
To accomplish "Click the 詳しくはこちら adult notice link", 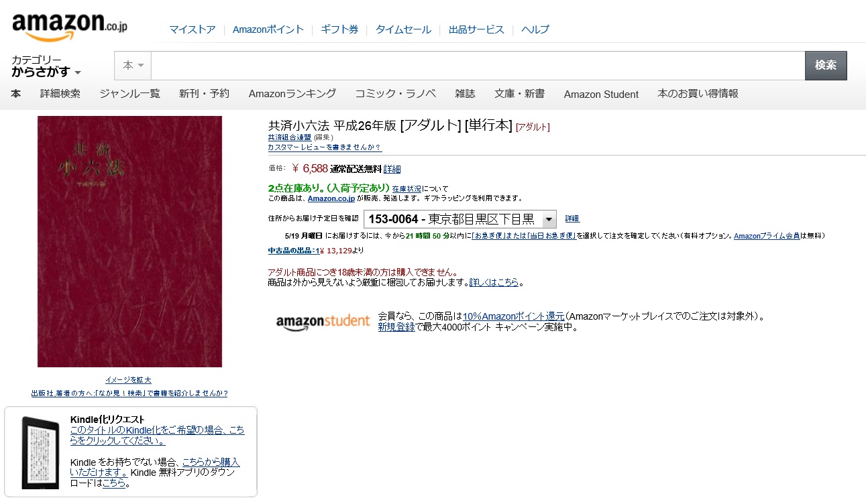I will [494, 283].
